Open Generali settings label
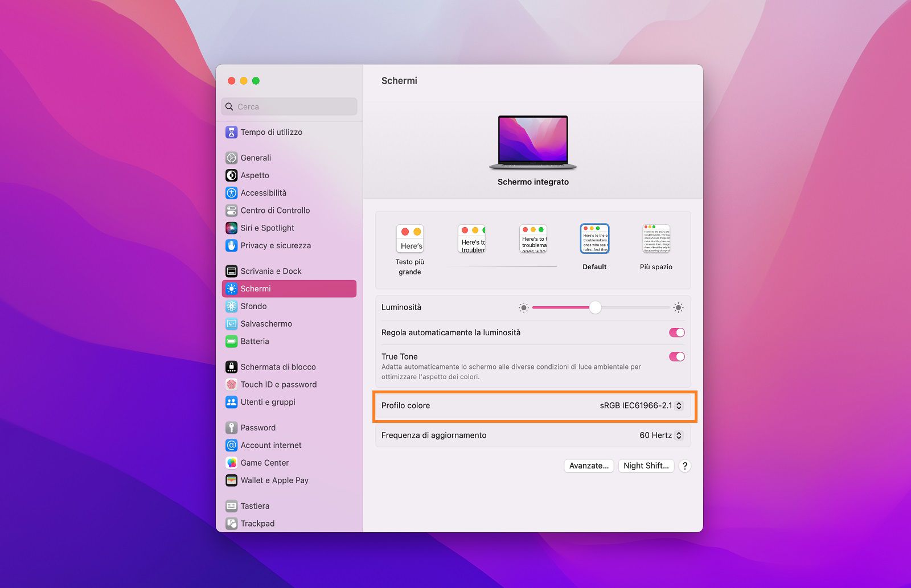The height and width of the screenshot is (588, 911). coord(256,158)
